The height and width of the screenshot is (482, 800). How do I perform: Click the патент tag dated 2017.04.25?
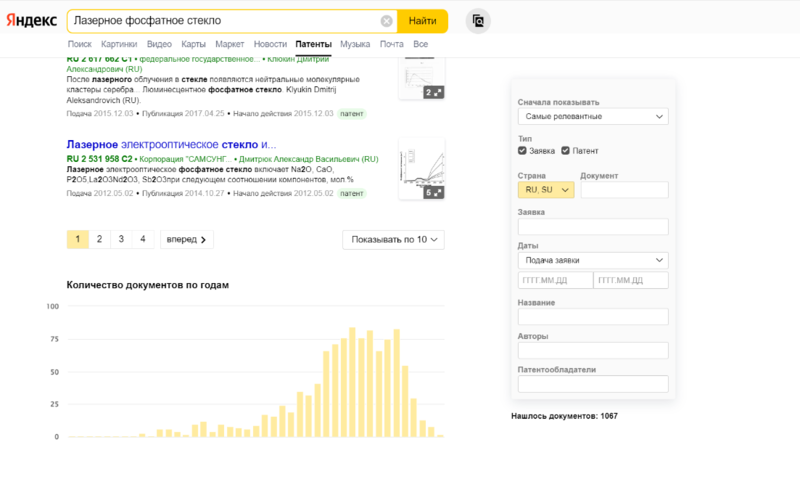click(352, 114)
